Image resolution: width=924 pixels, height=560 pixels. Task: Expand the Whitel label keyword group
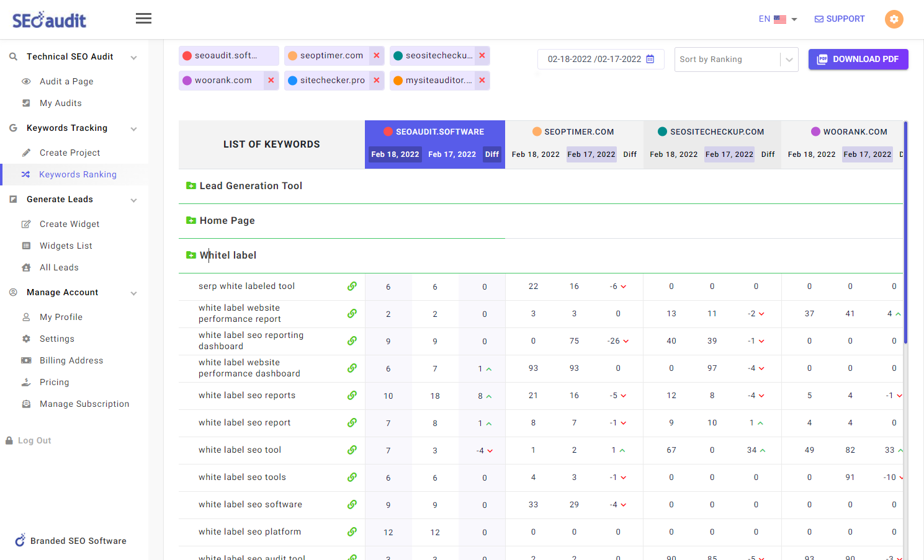pos(190,255)
